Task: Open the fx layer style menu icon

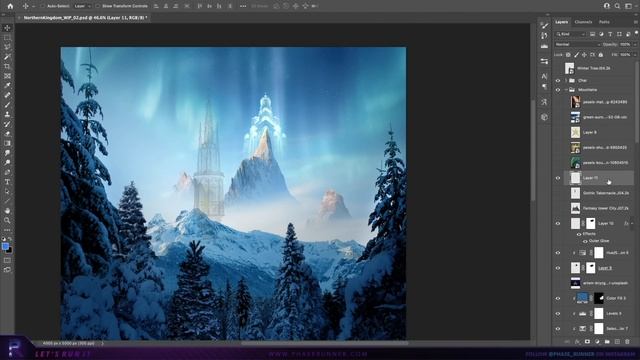Action: click(577, 342)
